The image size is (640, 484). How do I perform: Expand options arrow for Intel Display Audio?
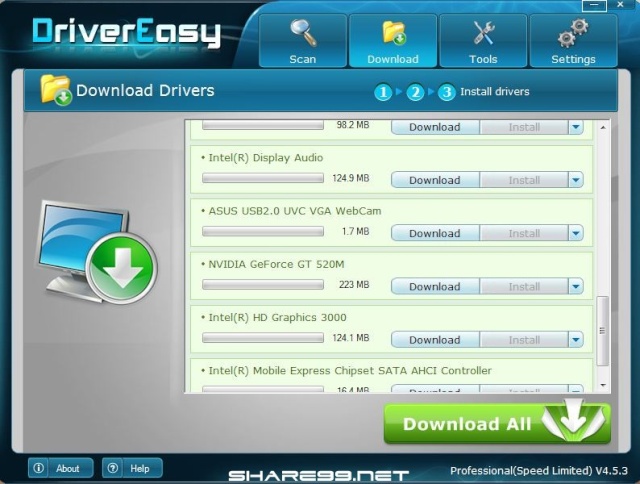pos(576,180)
